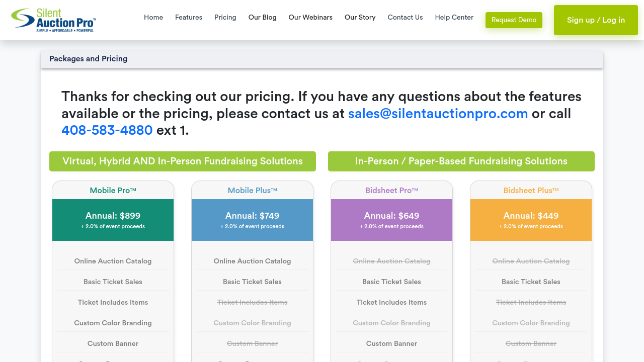Screen dimensions: 644x362
Task: Choose the Mobile Plus annual $749 plan
Action: (x=252, y=220)
